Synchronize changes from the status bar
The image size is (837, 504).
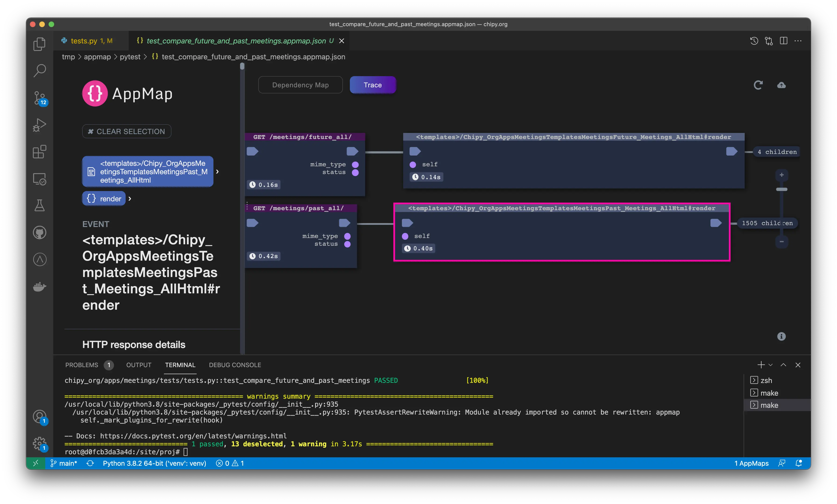(90, 463)
